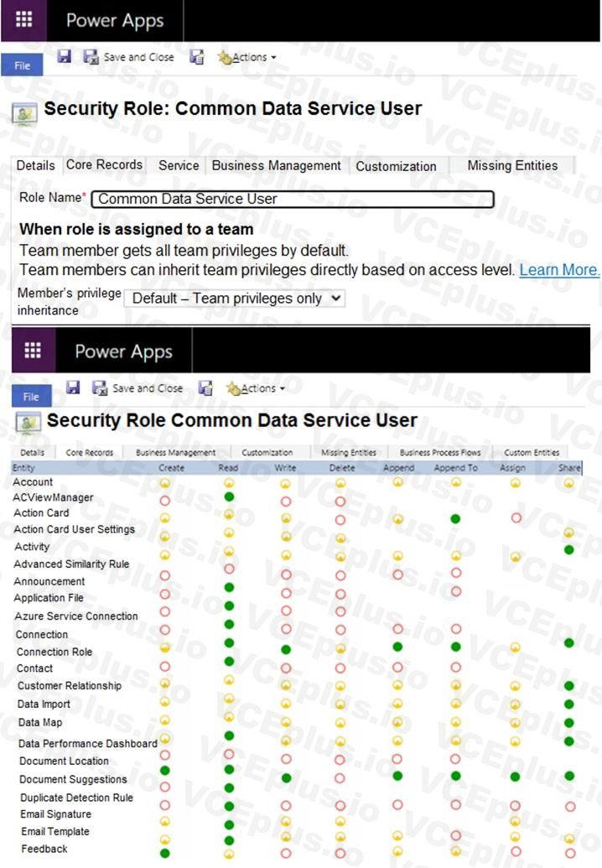Toggle the Document Suggestions Write privilege
This screenshot has height=868, width=602.
[286, 777]
